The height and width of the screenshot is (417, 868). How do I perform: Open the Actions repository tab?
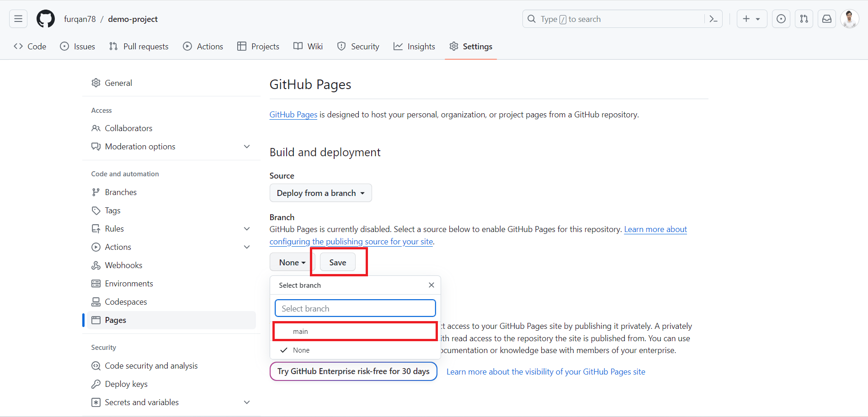coord(203,46)
